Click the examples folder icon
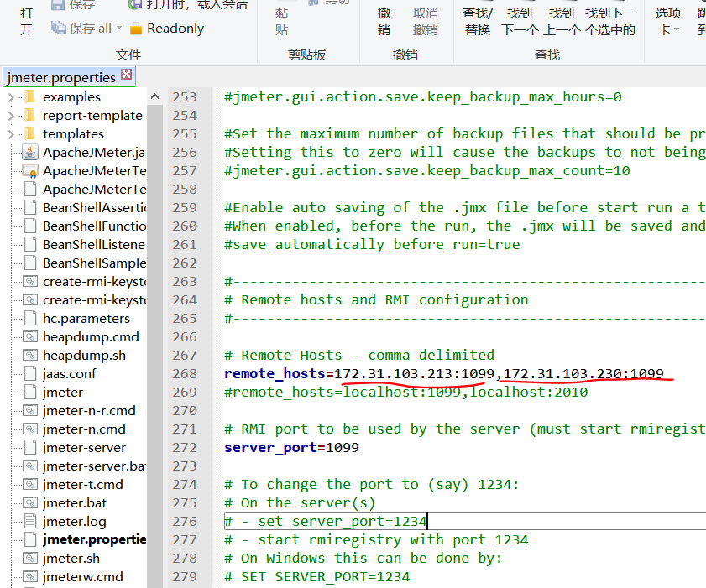Viewport: 706px width, 588px height. (29, 96)
